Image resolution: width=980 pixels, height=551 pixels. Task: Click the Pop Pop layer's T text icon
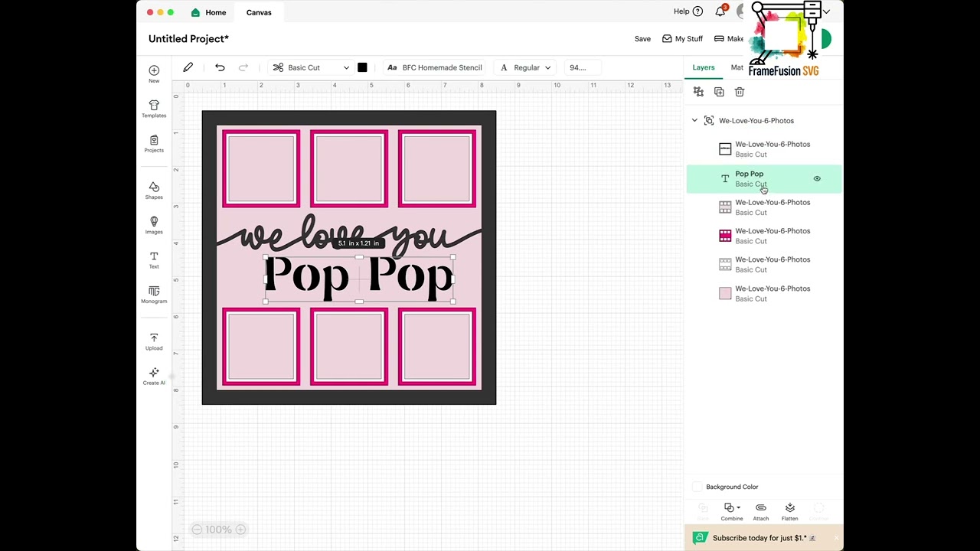point(725,179)
